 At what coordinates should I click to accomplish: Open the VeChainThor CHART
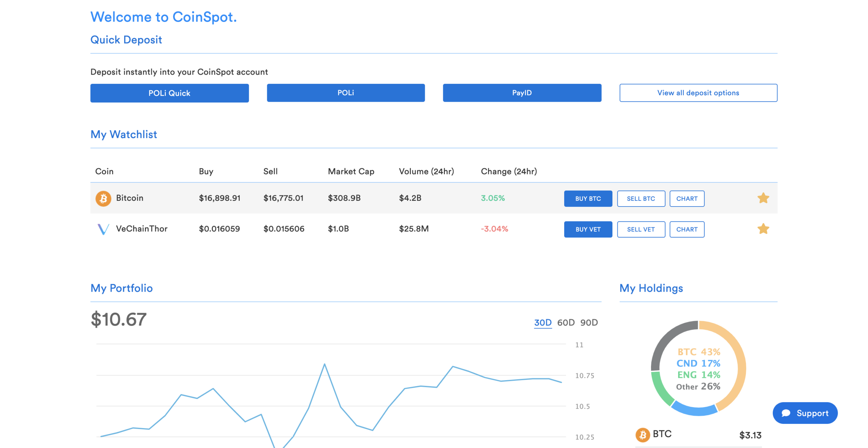pyautogui.click(x=687, y=229)
